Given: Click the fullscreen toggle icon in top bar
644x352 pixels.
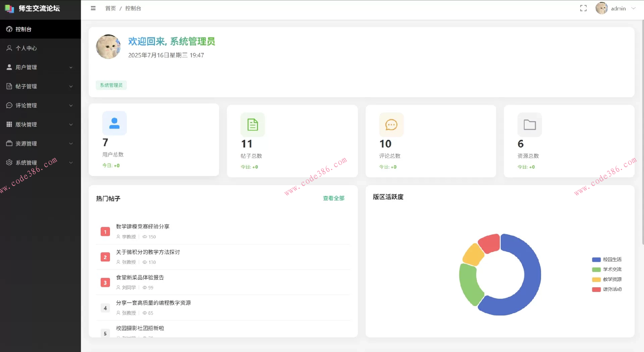Looking at the screenshot, I should click(584, 8).
